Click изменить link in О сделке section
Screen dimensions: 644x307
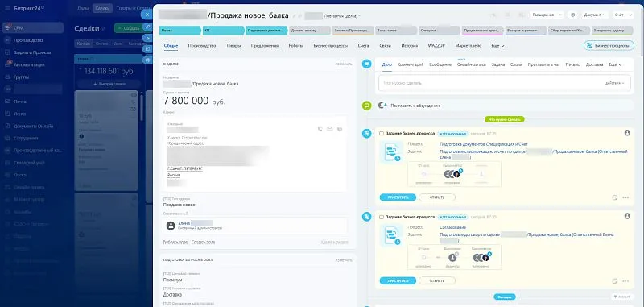coord(344,64)
